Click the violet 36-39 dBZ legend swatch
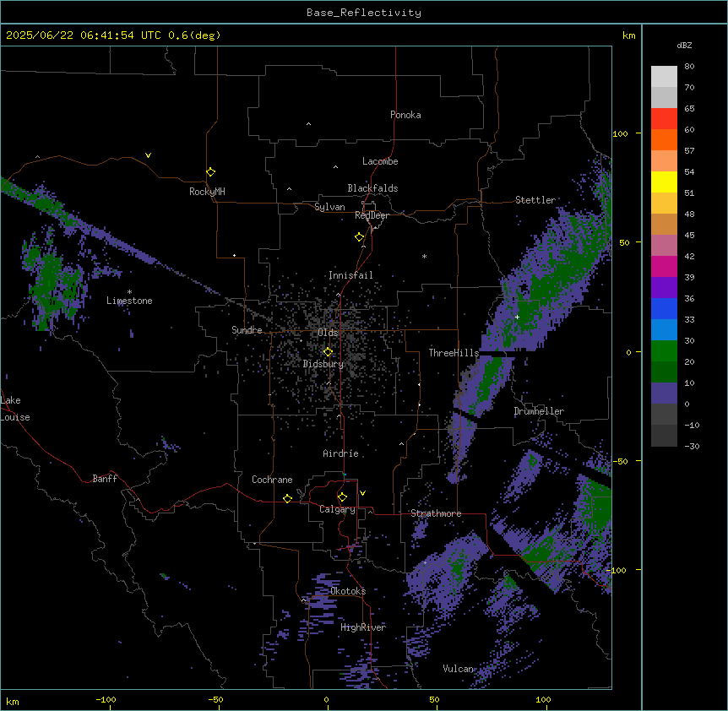The width and height of the screenshot is (728, 711). coord(664,288)
